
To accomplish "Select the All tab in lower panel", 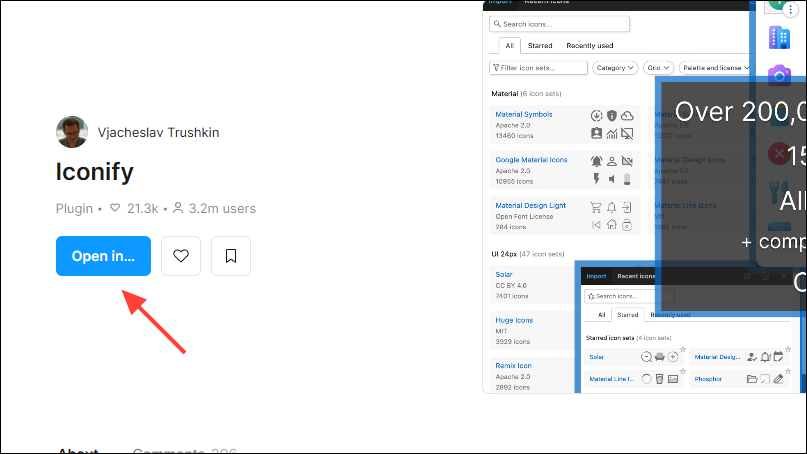I will tap(601, 315).
